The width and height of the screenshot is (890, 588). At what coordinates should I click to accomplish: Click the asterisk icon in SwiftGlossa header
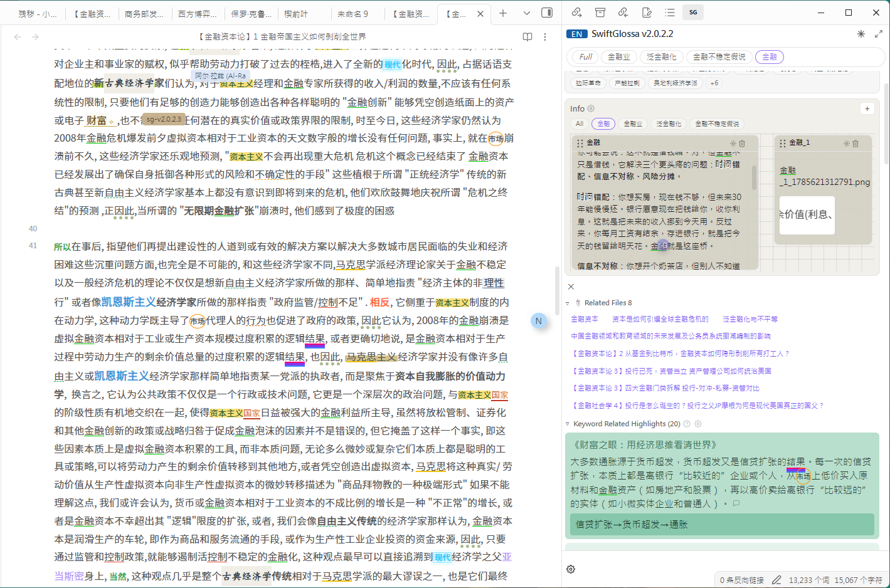[861, 34]
